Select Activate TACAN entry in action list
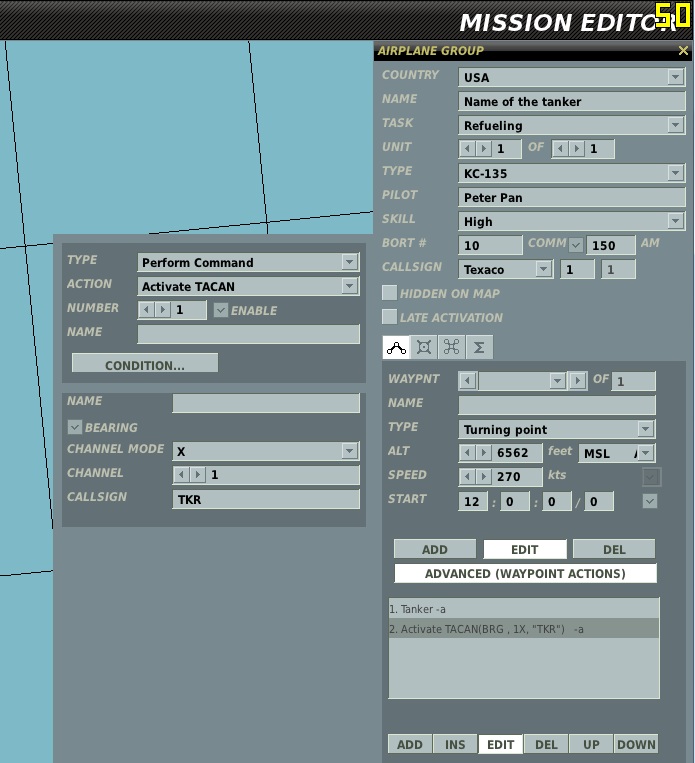Image resolution: width=695 pixels, height=763 pixels. (524, 629)
